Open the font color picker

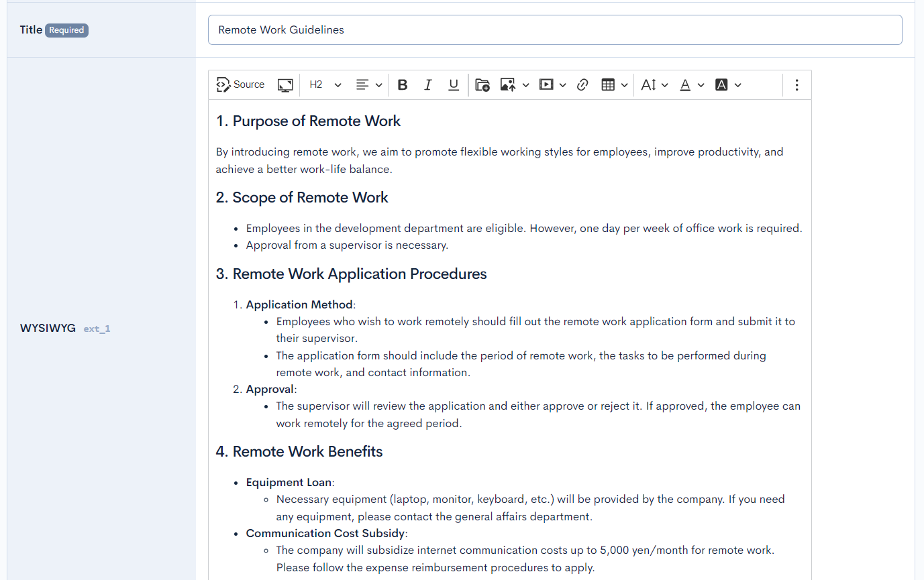tap(685, 84)
